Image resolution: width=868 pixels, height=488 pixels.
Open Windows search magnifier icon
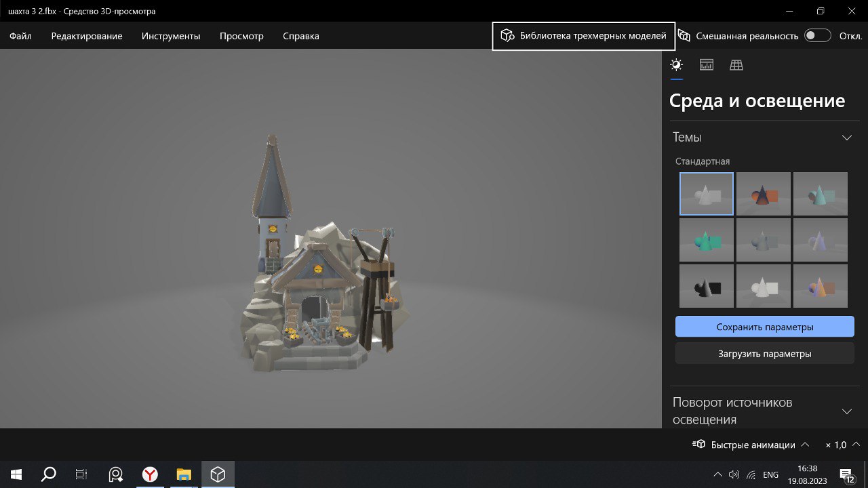(x=49, y=474)
